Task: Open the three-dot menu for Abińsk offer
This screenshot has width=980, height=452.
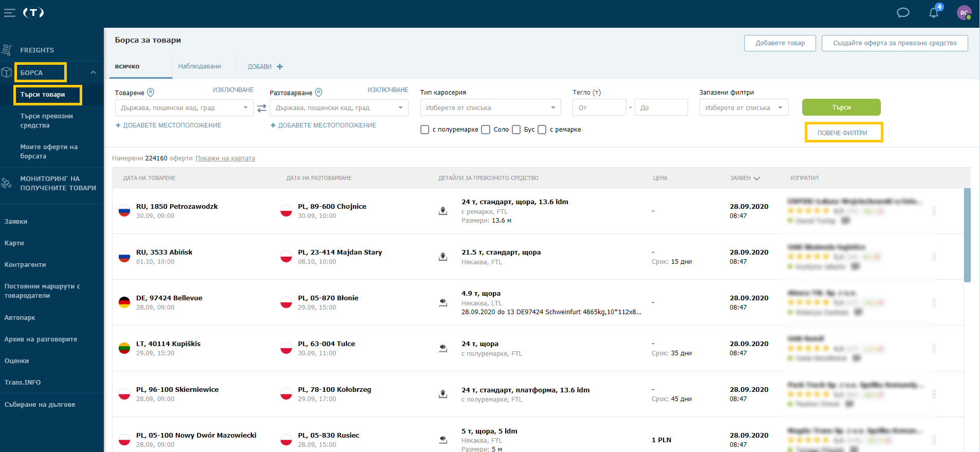Action: [934, 257]
